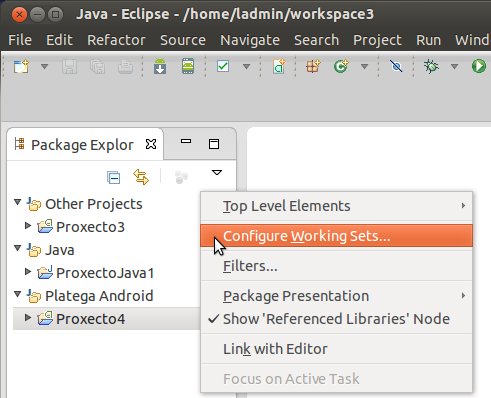This screenshot has height=398, width=491.
Task: Open the New Java Class dropdown arrow
Action: [365, 66]
